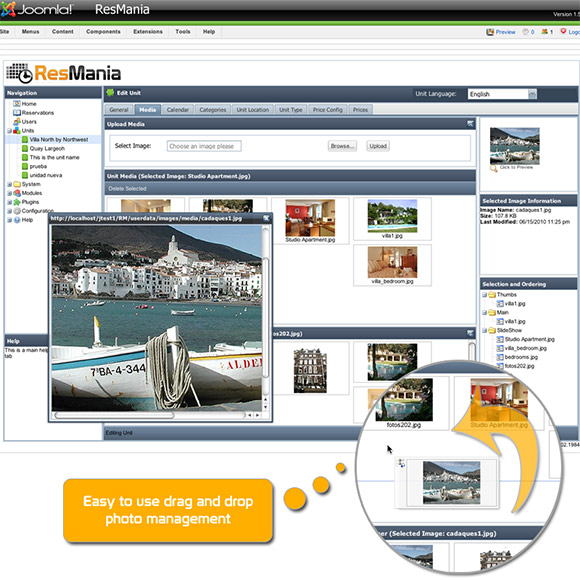580x580 pixels.
Task: Switch to the Prices tab
Action: tap(360, 109)
